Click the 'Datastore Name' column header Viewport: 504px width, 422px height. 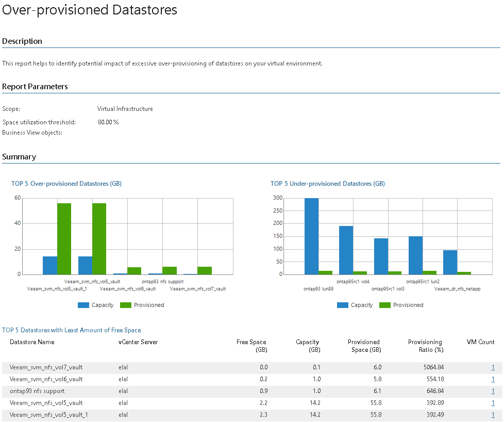point(32,342)
